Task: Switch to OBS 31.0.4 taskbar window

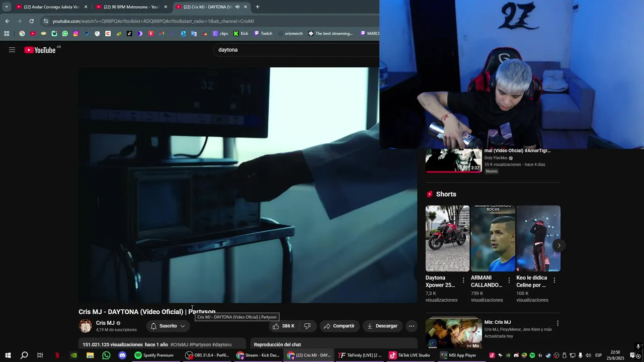Action: [x=207, y=355]
